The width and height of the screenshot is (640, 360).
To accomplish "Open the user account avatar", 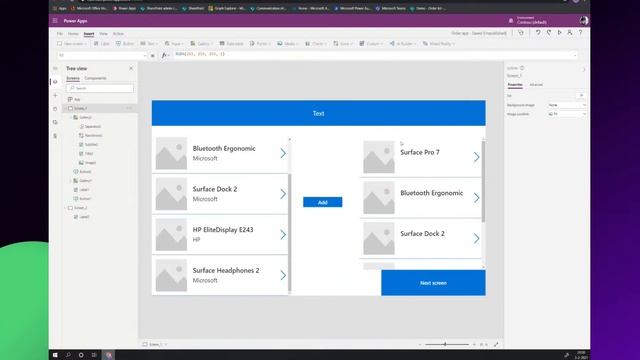I will 584,20.
